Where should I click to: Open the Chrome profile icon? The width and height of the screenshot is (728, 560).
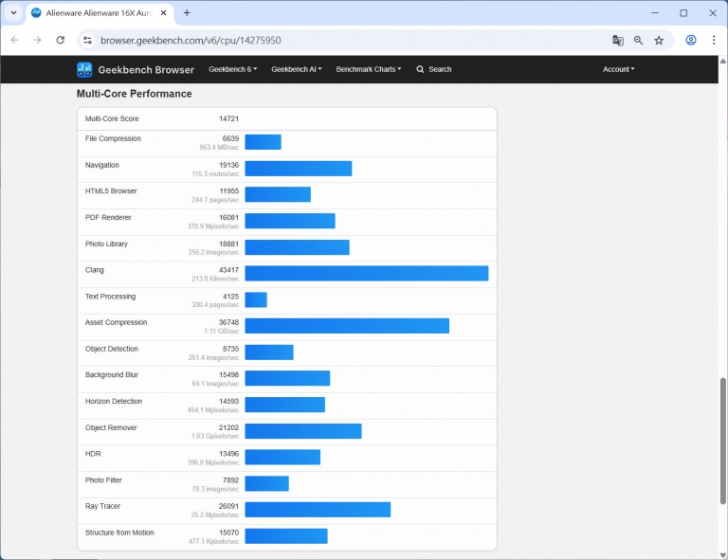pos(691,41)
